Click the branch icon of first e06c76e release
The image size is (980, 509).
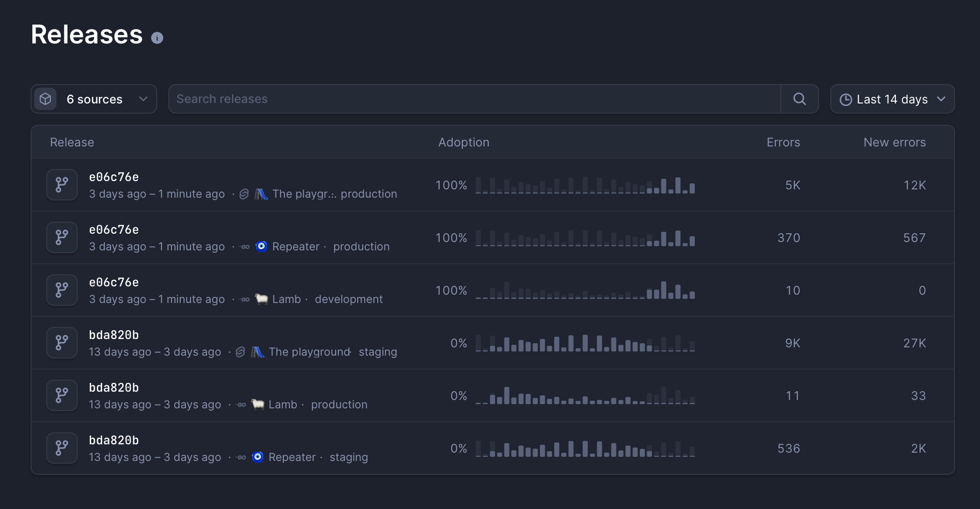click(62, 185)
